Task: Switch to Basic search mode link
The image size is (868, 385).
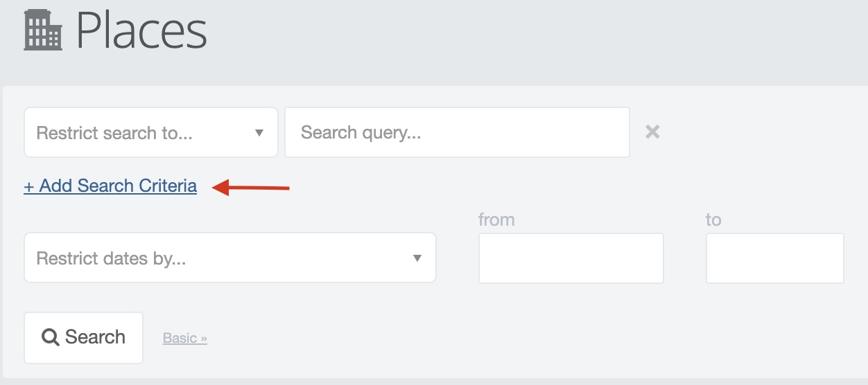Action: click(185, 338)
